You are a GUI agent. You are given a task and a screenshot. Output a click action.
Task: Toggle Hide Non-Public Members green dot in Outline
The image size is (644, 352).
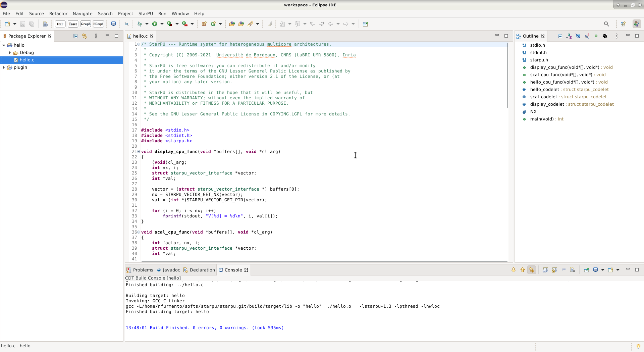(x=596, y=36)
